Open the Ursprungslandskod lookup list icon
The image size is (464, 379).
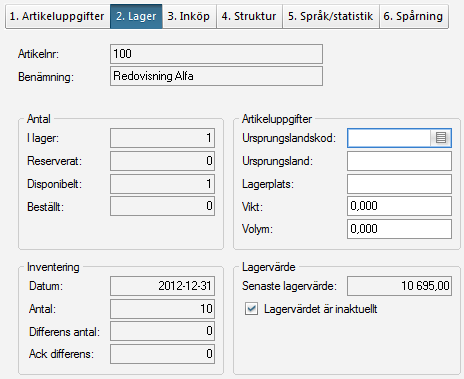click(441, 138)
